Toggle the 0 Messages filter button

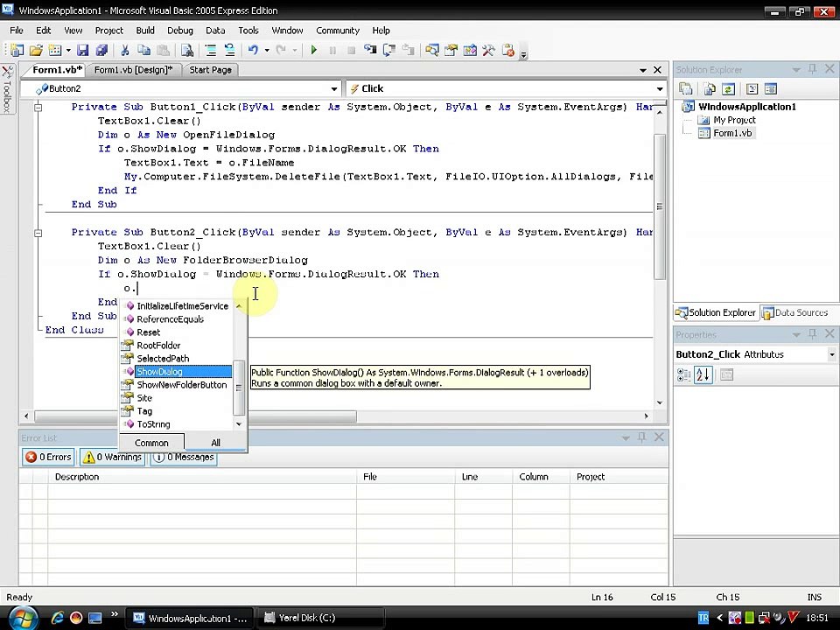click(184, 457)
